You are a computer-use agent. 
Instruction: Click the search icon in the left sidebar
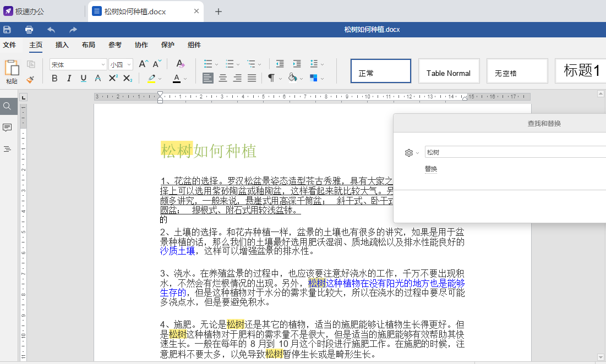click(x=7, y=106)
